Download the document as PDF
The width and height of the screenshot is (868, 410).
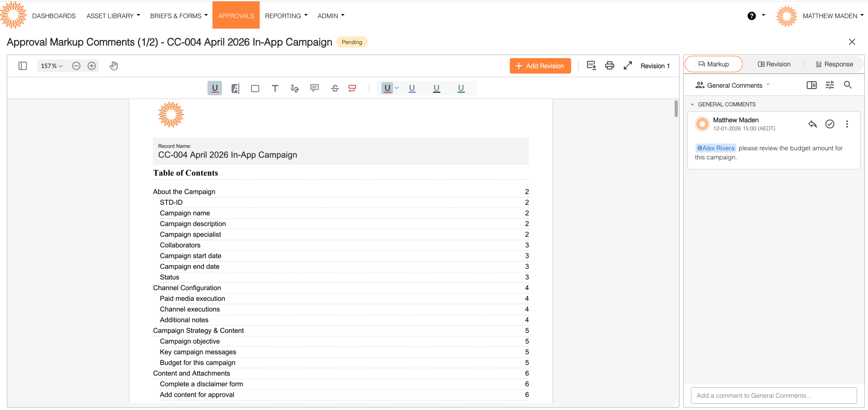[x=591, y=66]
